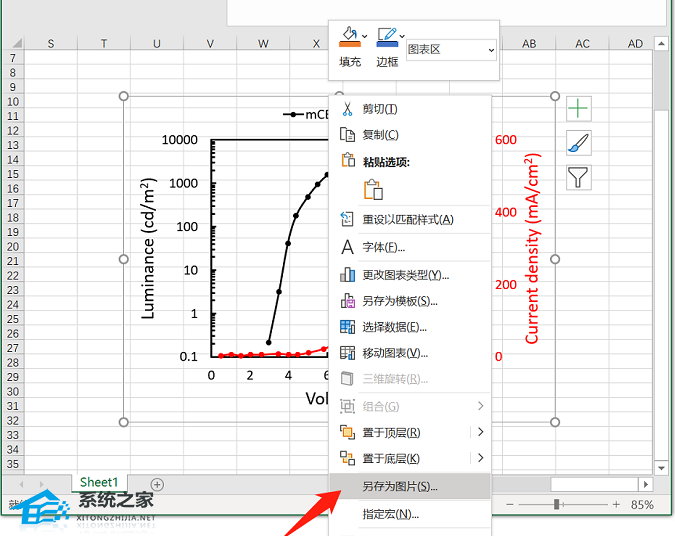Open the chart area element combo box
The height and width of the screenshot is (536, 675).
[451, 50]
